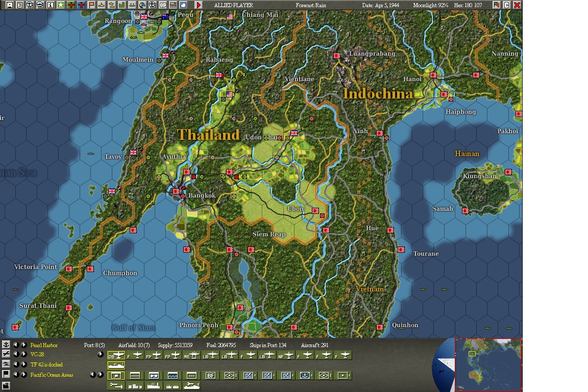Click the single yellow ship toolbar icon
This screenshot has width=588, height=392.
pyautogui.click(x=102, y=5)
